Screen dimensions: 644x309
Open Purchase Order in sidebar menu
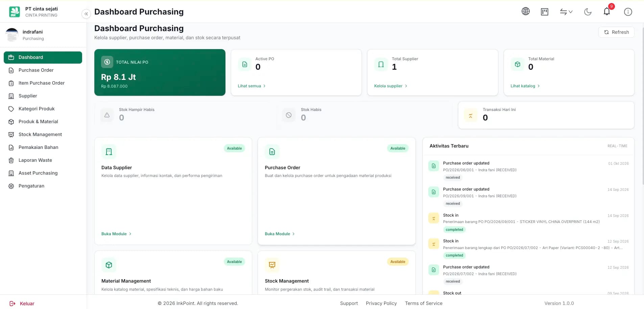point(43,70)
